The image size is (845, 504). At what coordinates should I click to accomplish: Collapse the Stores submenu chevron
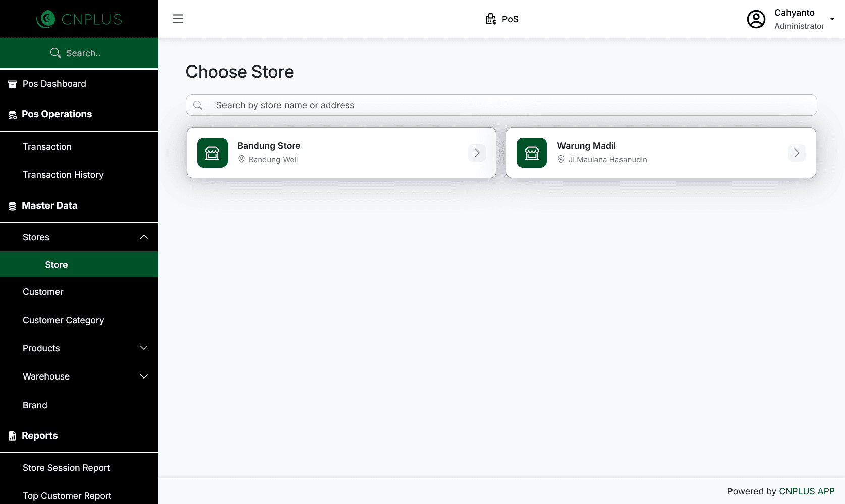point(144,237)
